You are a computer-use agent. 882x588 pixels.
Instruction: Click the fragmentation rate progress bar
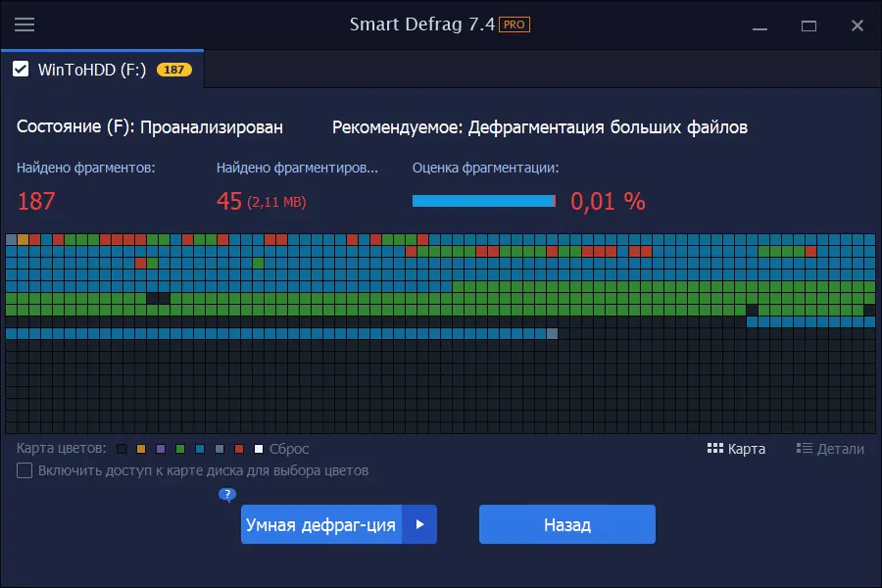pyautogui.click(x=484, y=201)
